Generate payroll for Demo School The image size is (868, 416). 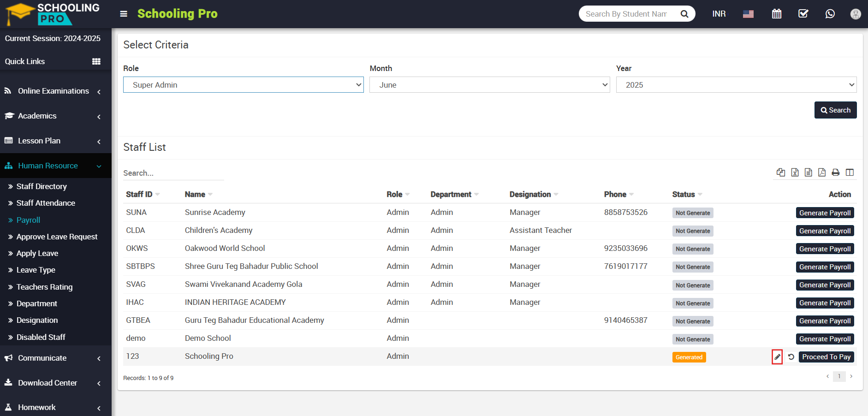(825, 339)
